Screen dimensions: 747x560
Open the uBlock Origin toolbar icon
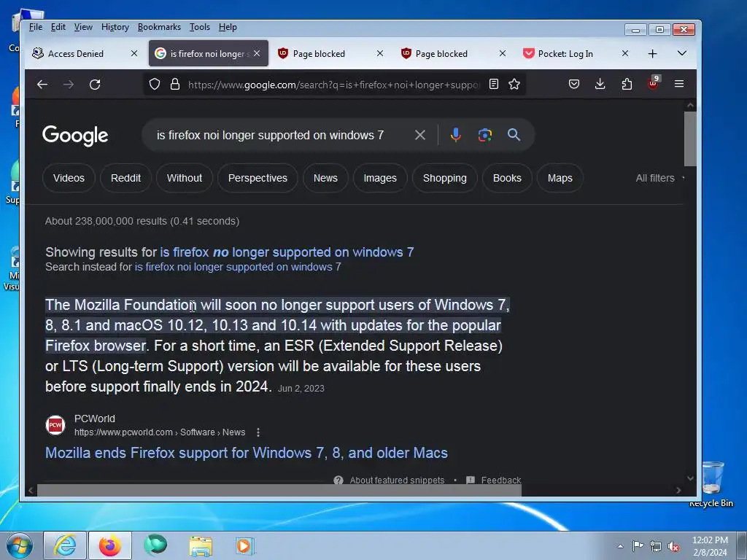point(653,83)
